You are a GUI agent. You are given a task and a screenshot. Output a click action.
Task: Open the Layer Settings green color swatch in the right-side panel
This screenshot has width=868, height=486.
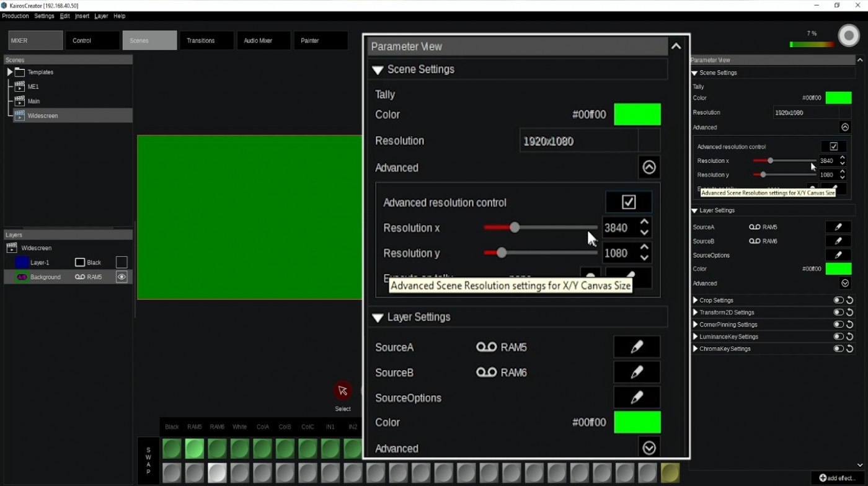[x=838, y=269]
